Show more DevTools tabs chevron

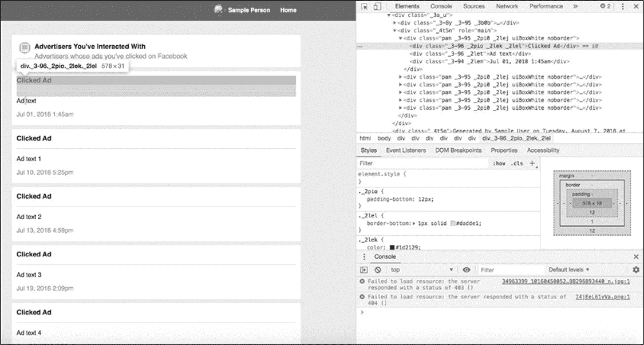pos(575,6)
